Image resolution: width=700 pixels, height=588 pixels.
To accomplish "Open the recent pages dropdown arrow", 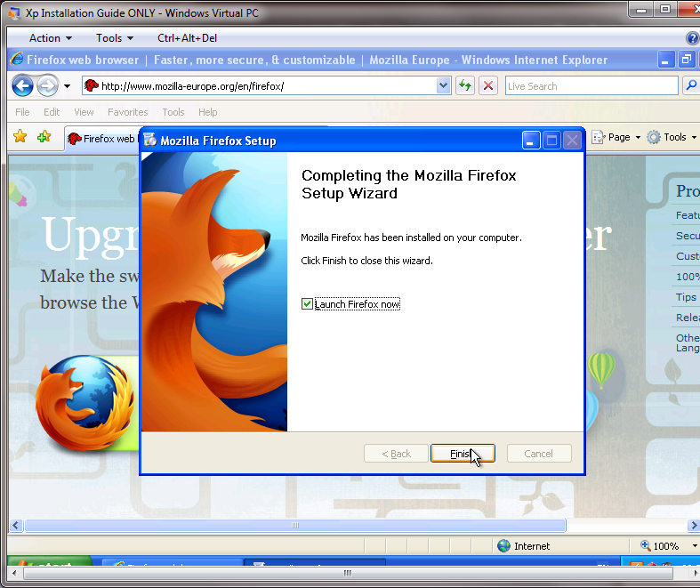I will click(x=67, y=85).
